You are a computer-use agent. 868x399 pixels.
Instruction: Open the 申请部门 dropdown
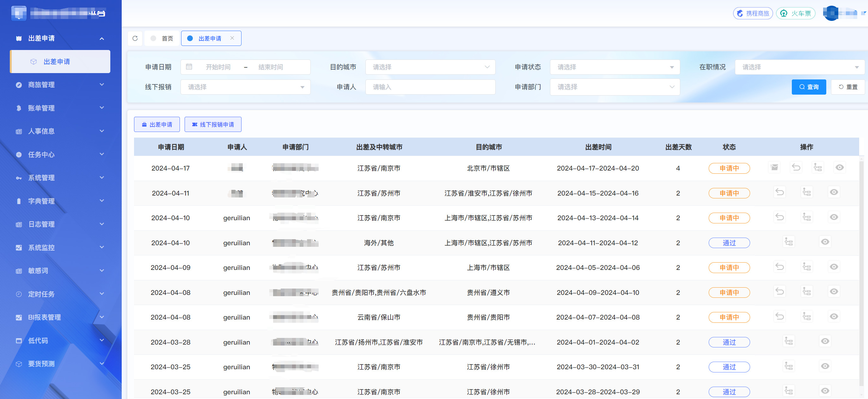tap(614, 87)
